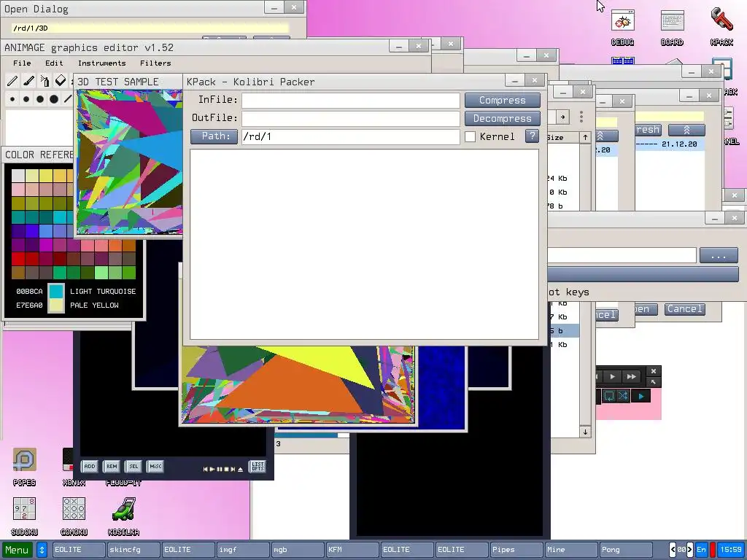The image size is (747, 560).
Task: Choose the smallest brush size dot
Action: [x=12, y=99]
